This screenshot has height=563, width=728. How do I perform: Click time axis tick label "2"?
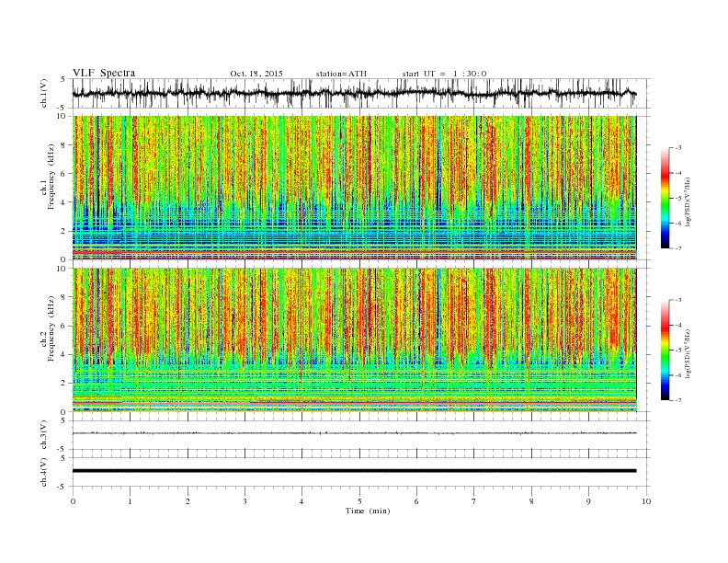point(188,501)
